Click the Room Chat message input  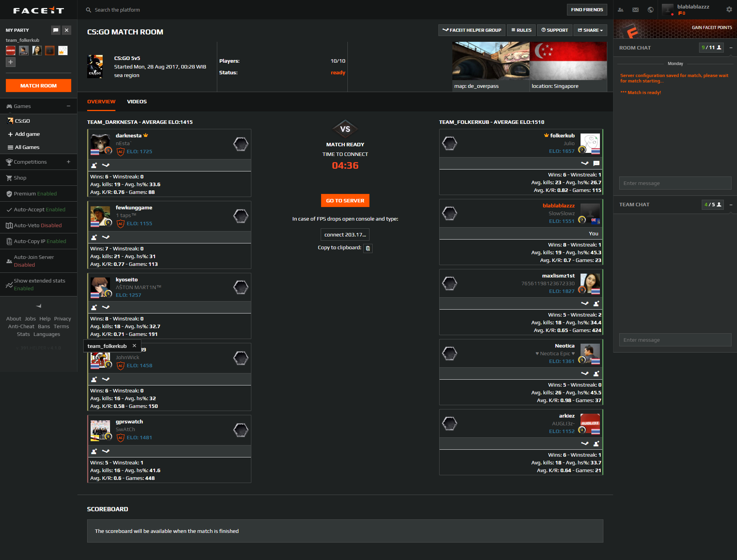coord(675,183)
